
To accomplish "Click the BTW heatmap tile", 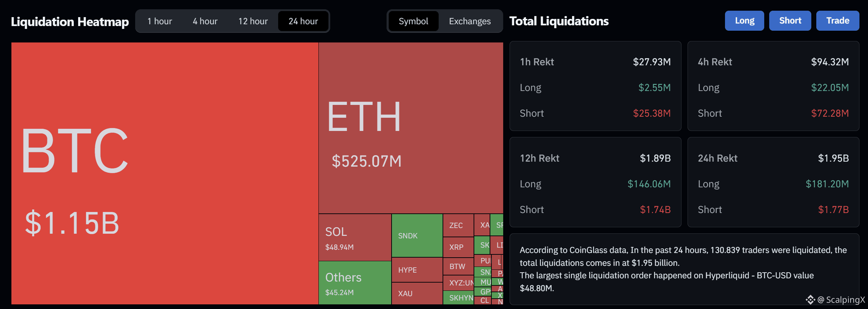I will [x=458, y=266].
